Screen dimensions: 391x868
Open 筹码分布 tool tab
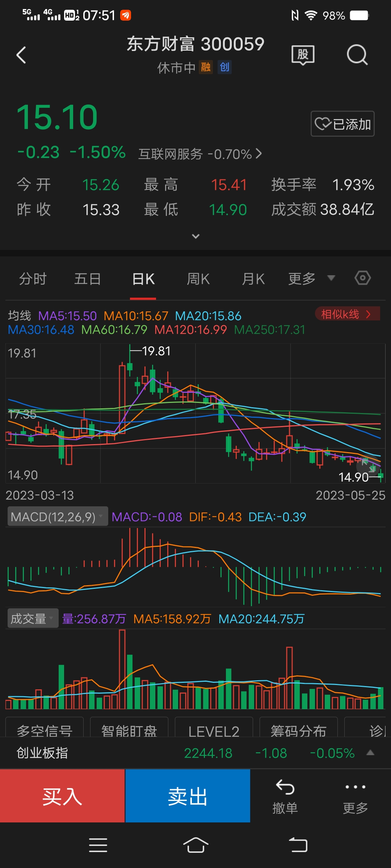point(299,728)
